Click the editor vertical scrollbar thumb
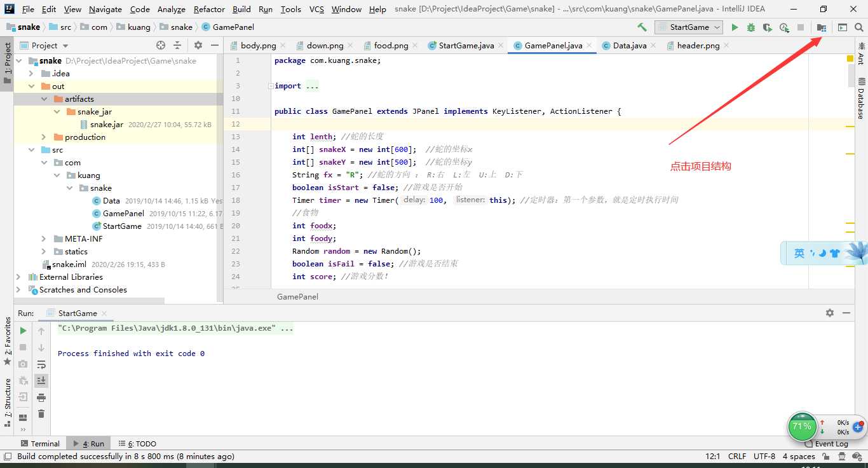 pos(851,75)
